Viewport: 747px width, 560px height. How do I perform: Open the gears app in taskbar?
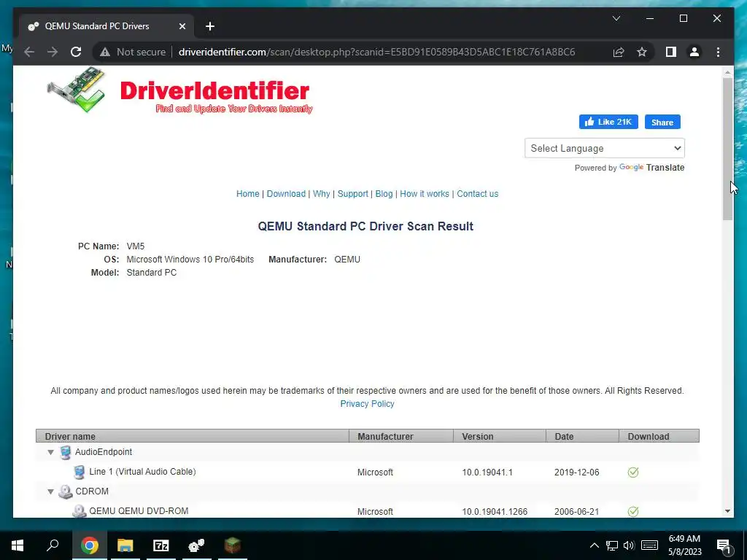click(196, 545)
